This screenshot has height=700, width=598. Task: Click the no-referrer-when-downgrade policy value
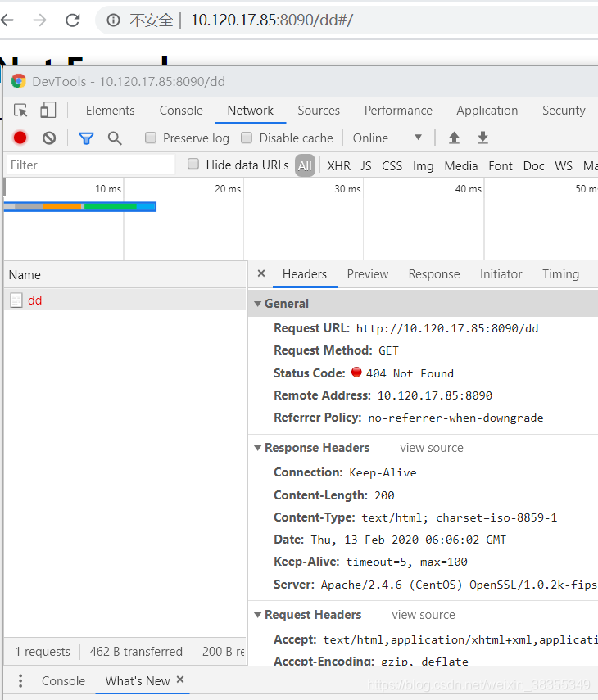(x=455, y=418)
